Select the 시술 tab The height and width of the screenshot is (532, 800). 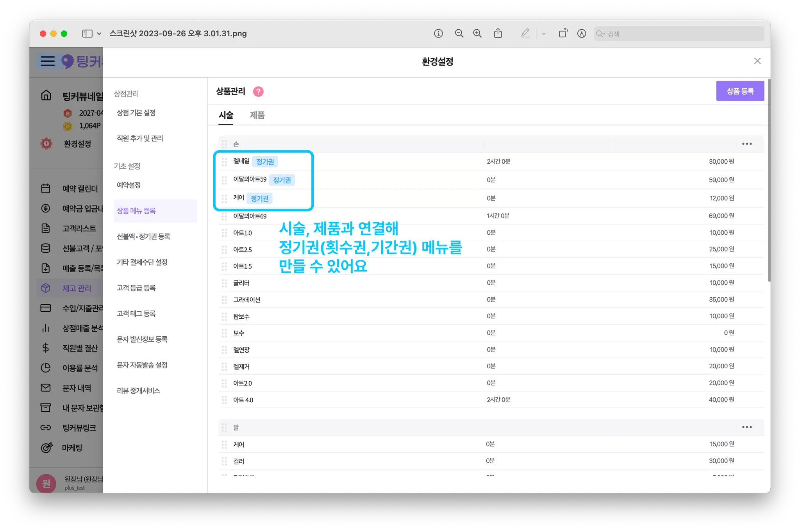click(226, 115)
